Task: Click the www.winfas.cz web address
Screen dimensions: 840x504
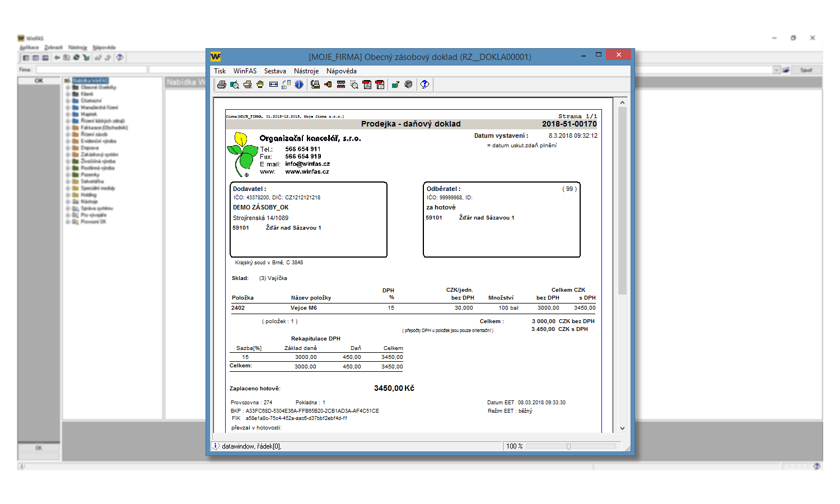Action: tap(307, 172)
